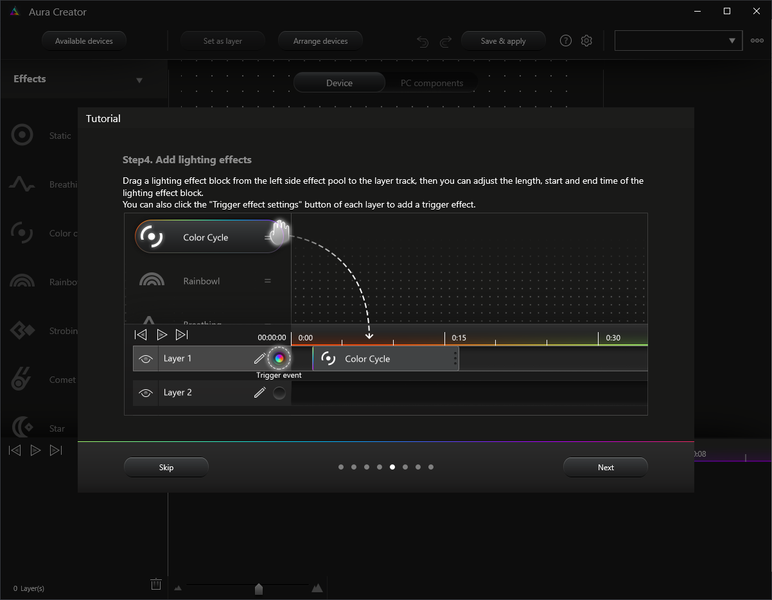This screenshot has height=600, width=772.
Task: Click the Layer 1 name label
Action: click(x=177, y=358)
